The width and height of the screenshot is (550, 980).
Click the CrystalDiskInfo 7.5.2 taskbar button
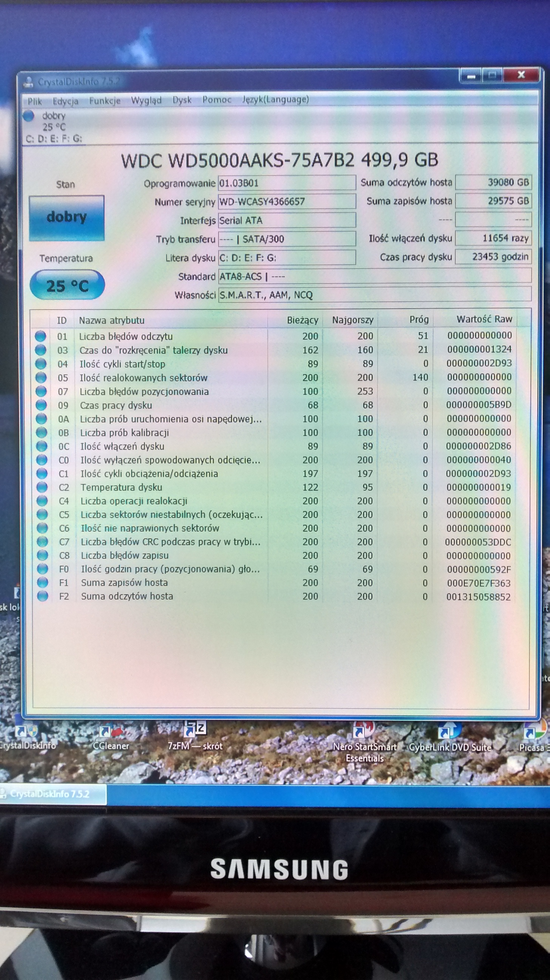click(x=53, y=794)
